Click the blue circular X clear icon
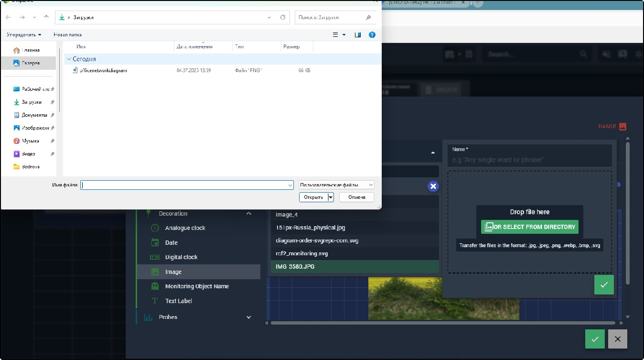The height and width of the screenshot is (360, 644). [x=433, y=186]
